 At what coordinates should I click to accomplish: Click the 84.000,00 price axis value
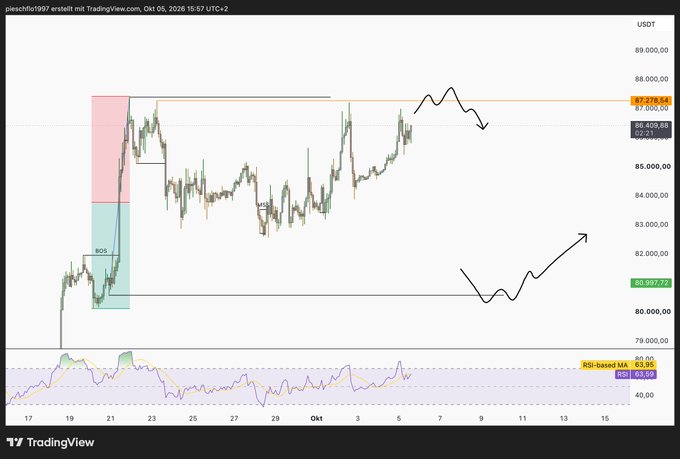(x=652, y=196)
